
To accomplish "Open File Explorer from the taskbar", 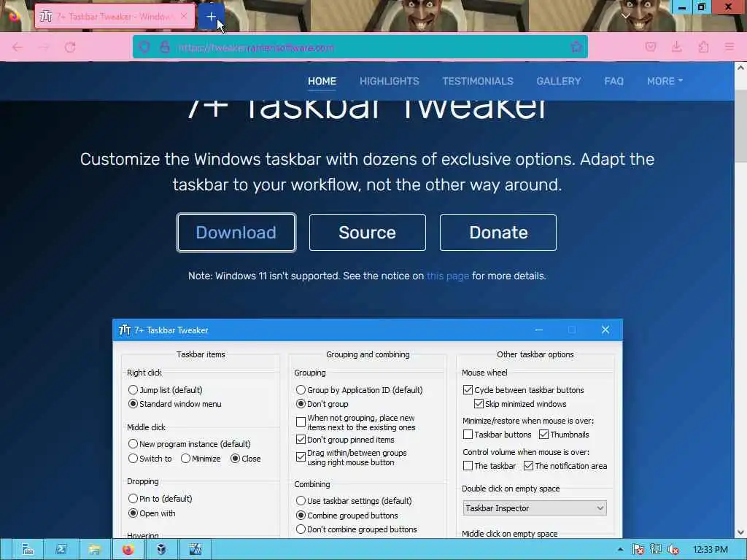I will point(94,550).
